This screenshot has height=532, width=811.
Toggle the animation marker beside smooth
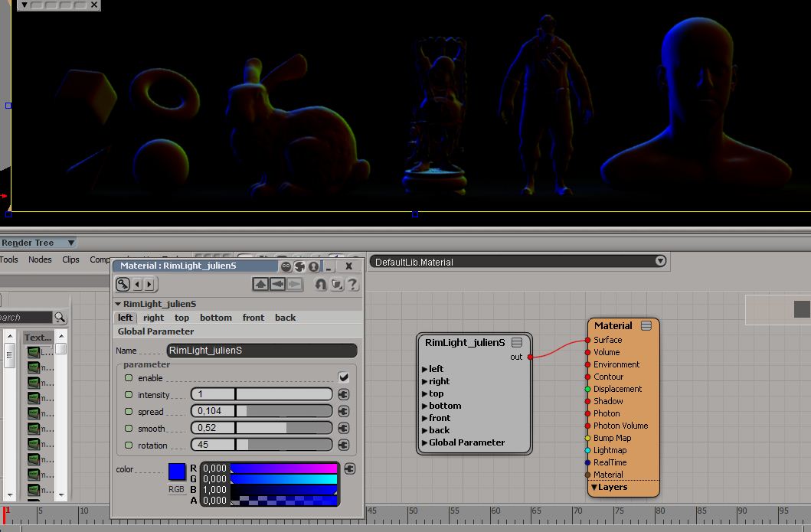pyautogui.click(x=129, y=428)
